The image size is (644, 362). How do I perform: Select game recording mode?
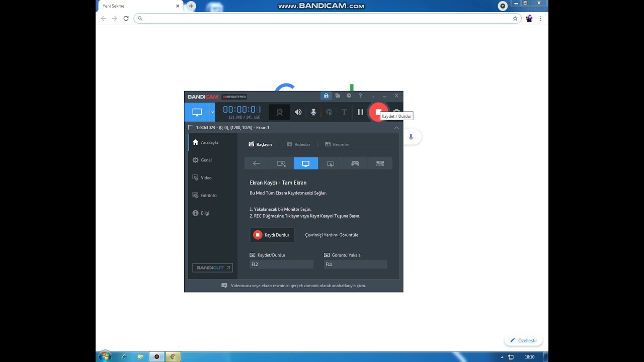click(x=355, y=163)
